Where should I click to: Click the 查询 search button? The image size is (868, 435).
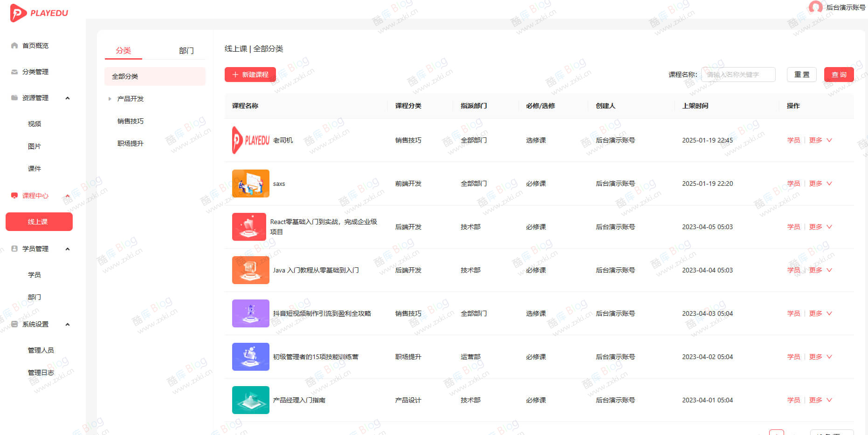[838, 74]
